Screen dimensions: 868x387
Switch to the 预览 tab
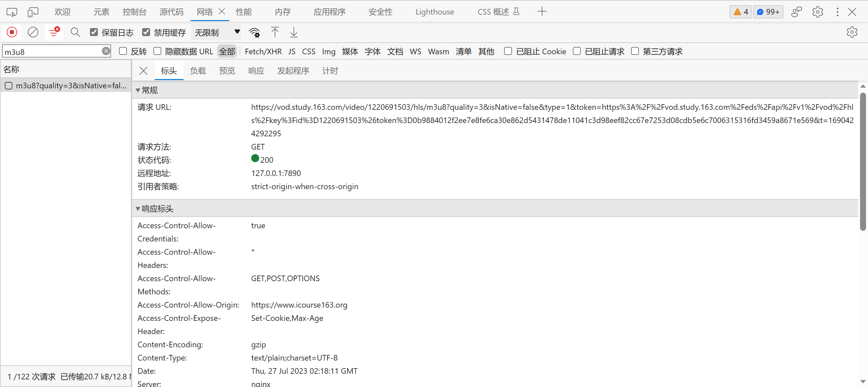[x=226, y=70]
